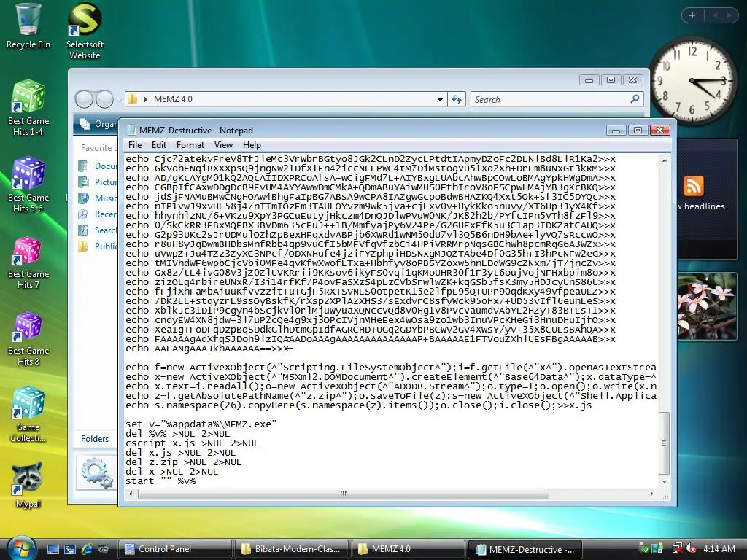
Task: Click MEMZ 4.0 in address bar
Action: coord(173,99)
